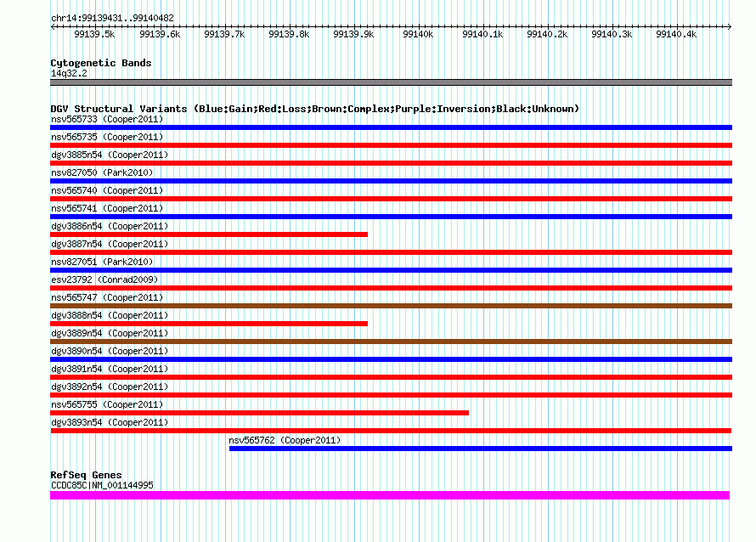Open the nsv565755 (Cooper2011) red bar

259,413
